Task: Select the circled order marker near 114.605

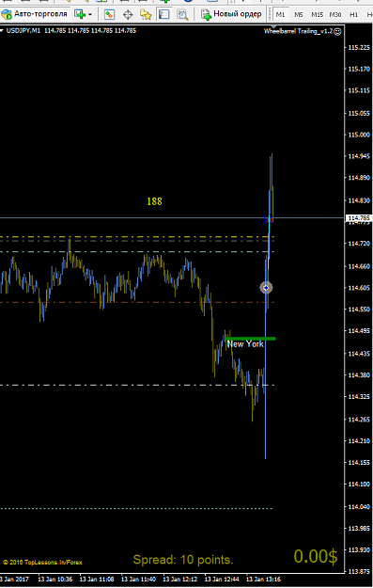Action: 266,288
